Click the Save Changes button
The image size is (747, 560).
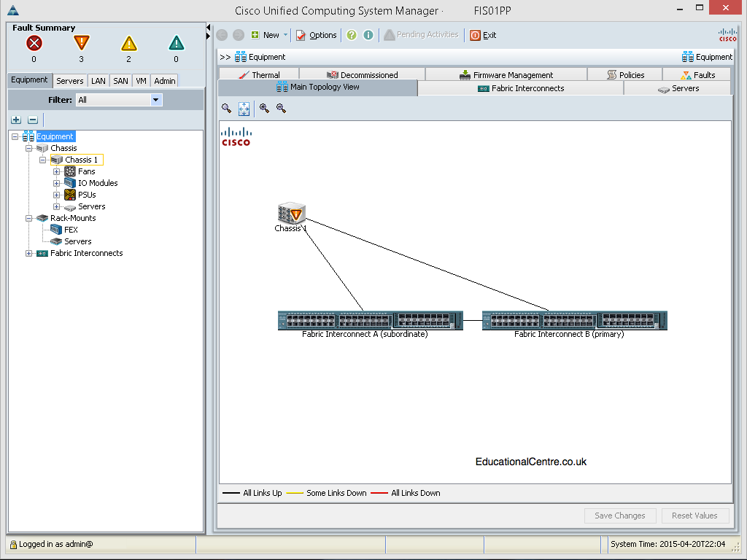click(620, 516)
